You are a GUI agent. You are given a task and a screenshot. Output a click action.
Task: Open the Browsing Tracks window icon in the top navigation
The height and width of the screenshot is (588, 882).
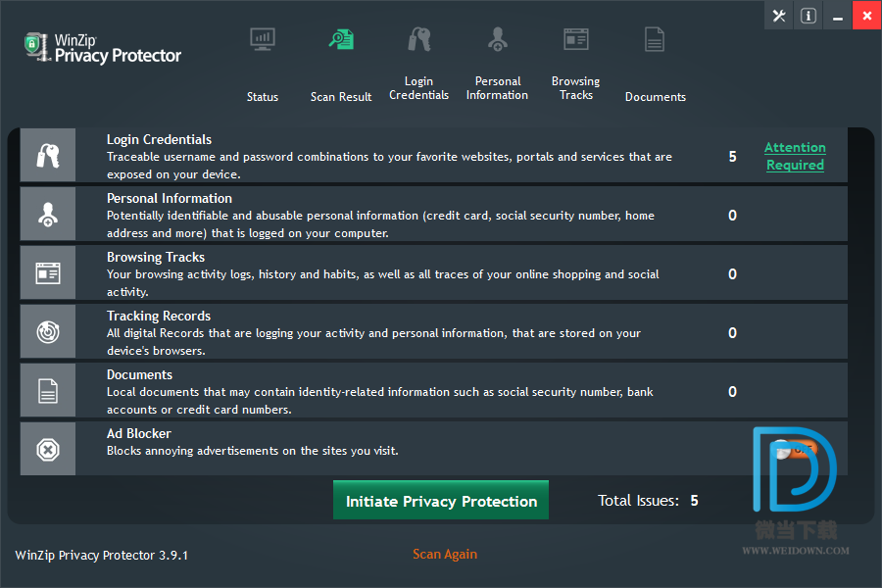[576, 39]
